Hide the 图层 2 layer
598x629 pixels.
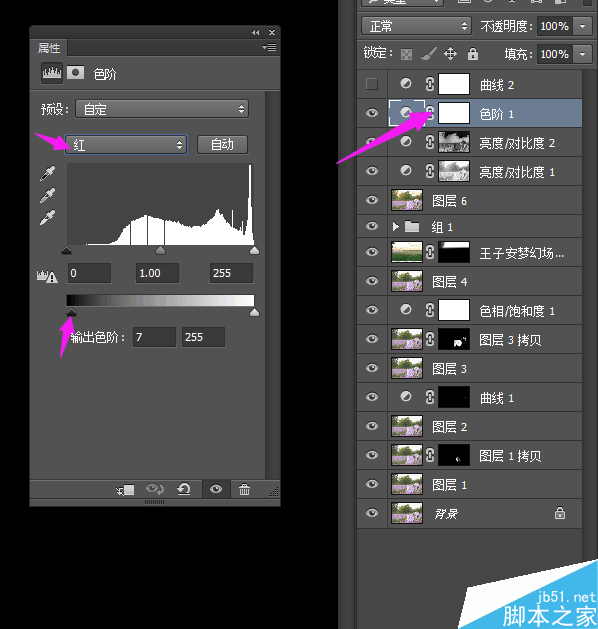coord(372,426)
